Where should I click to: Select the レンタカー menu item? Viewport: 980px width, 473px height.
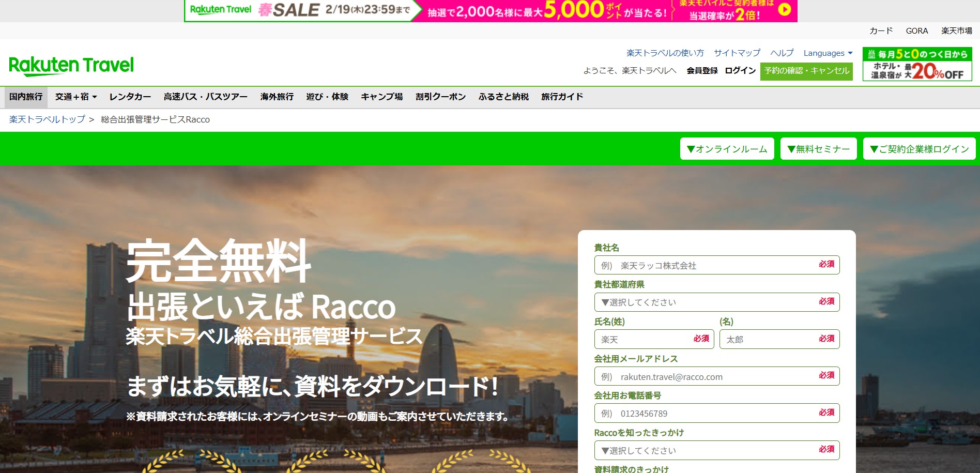[130, 97]
